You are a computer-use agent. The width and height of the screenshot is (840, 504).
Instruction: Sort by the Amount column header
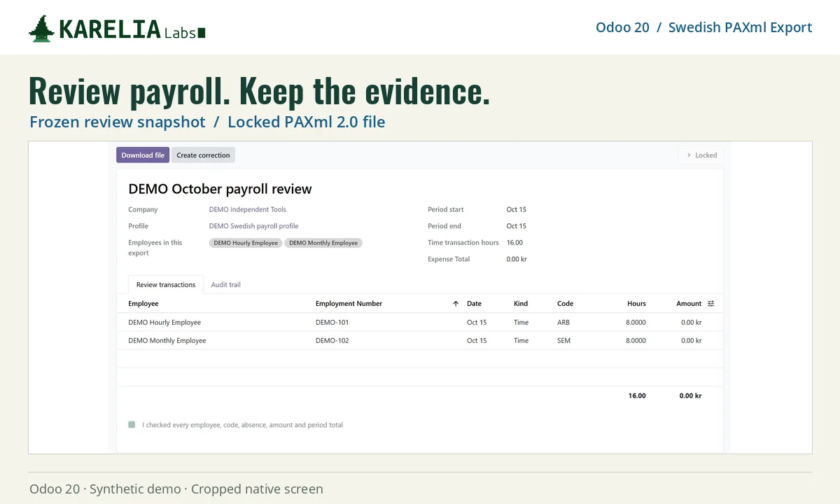click(689, 304)
